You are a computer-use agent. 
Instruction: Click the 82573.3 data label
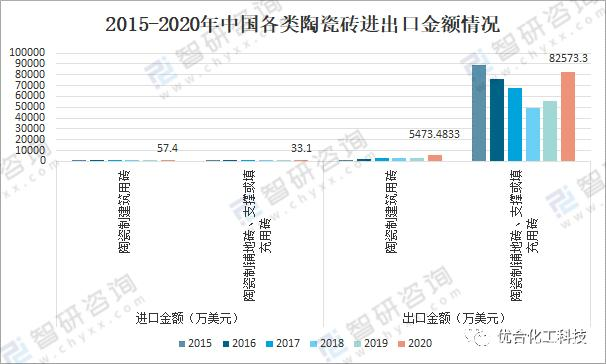click(x=568, y=58)
